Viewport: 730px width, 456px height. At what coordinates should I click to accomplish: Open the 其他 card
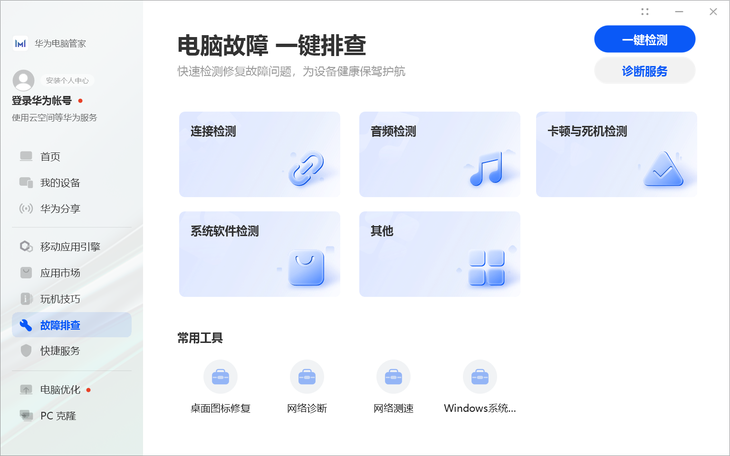(440, 254)
